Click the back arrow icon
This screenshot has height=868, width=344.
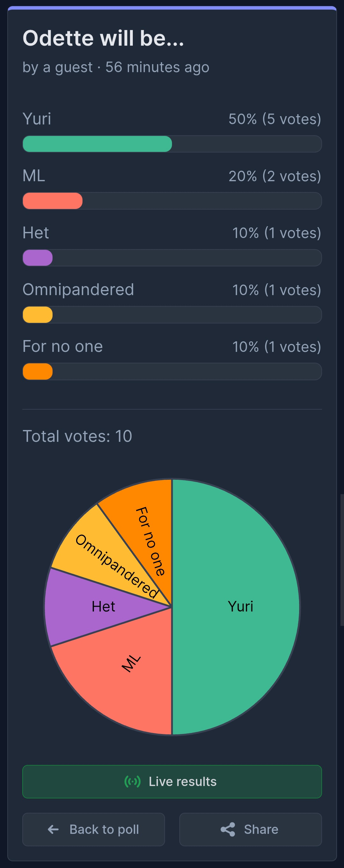point(53,829)
